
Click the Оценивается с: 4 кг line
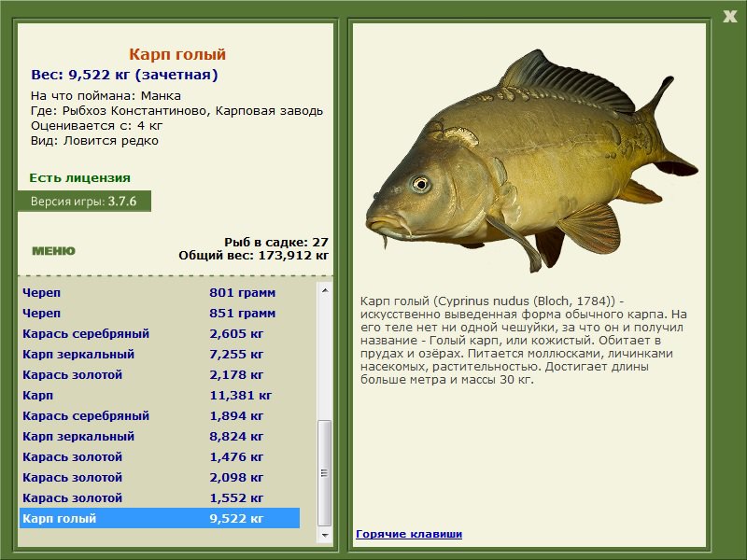tap(97, 126)
